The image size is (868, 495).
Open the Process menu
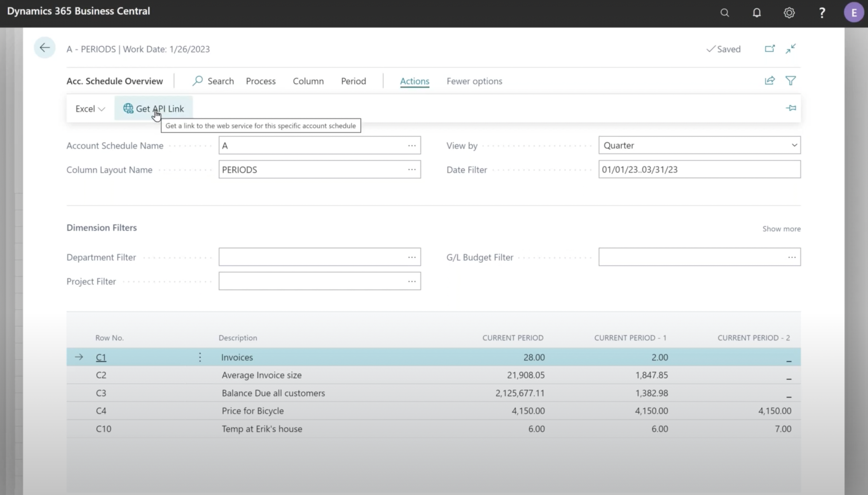tap(261, 81)
